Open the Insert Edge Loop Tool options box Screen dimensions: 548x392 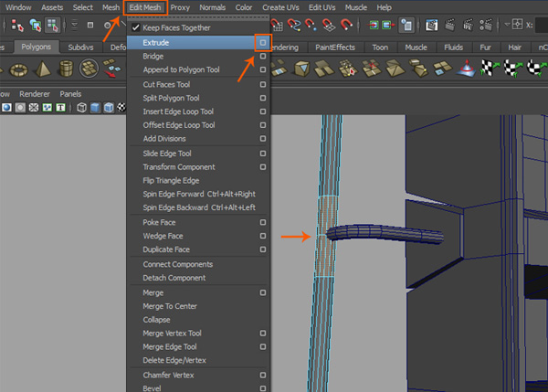coord(263,111)
